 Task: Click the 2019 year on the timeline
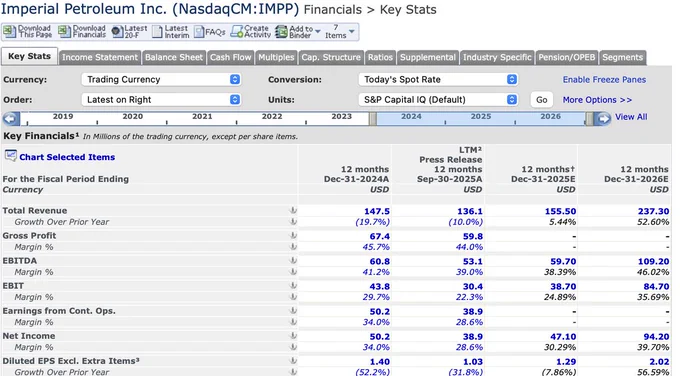(x=63, y=116)
